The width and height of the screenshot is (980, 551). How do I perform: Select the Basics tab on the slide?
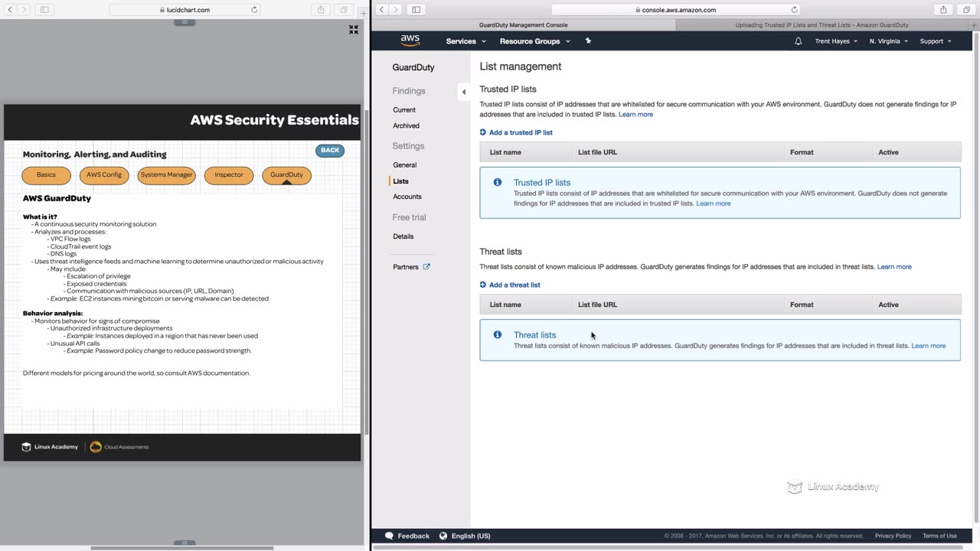[46, 175]
